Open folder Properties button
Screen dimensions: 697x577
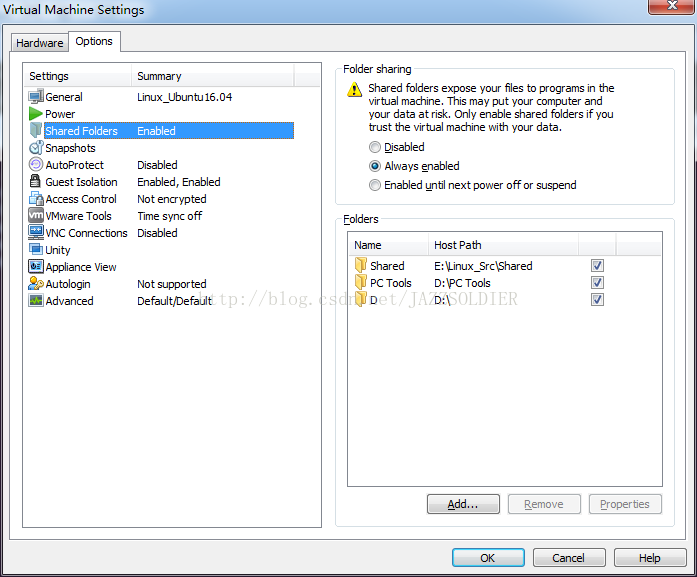(x=625, y=504)
